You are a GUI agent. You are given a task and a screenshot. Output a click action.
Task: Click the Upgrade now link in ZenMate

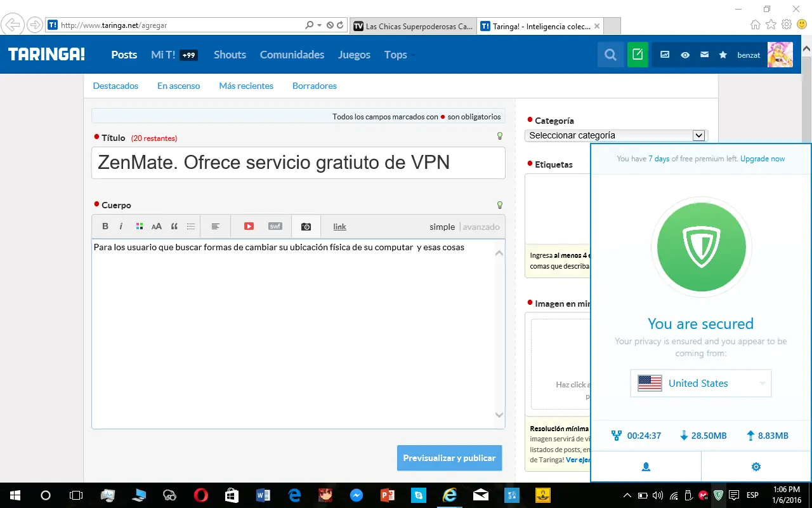coord(763,159)
